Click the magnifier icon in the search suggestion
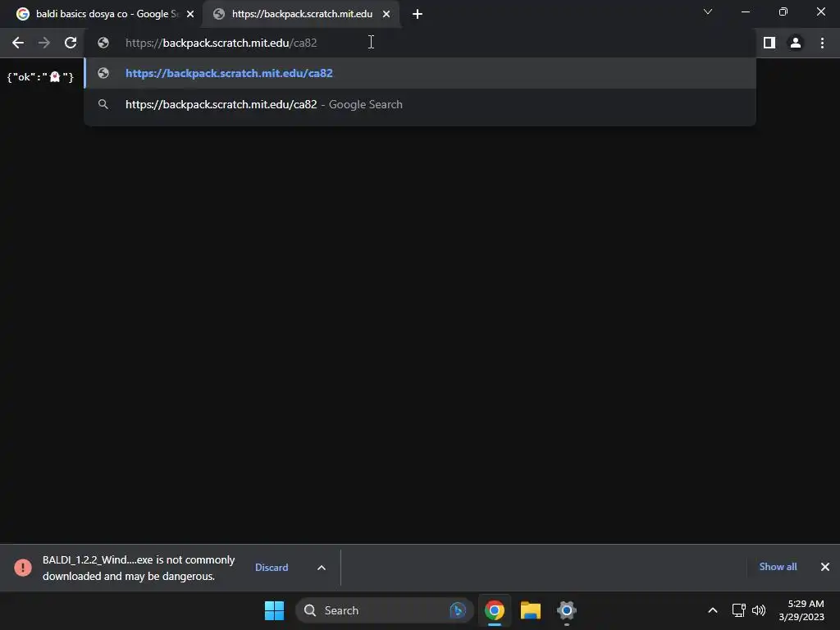Viewport: 840px width, 630px height. tap(103, 104)
